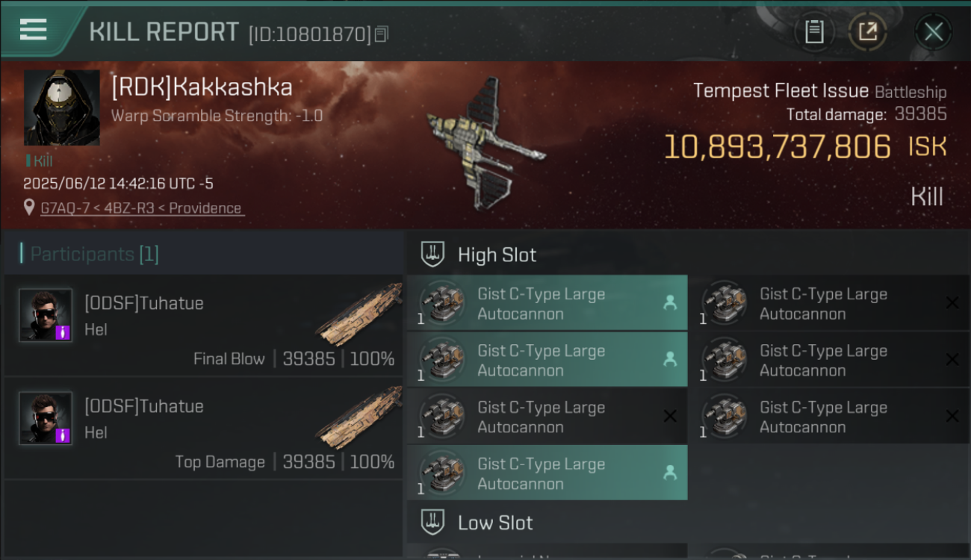Click the share export icon
971x560 pixels.
point(867,32)
